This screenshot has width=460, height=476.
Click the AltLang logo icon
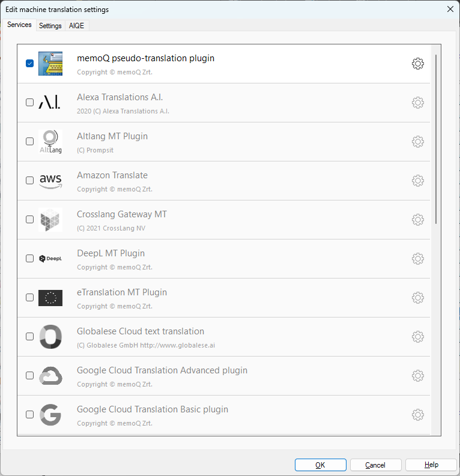pos(50,142)
